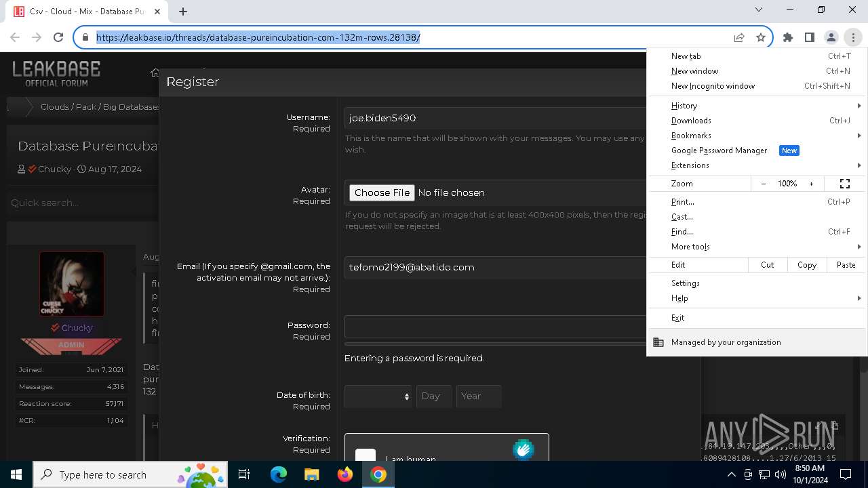
Task: Expand the History submenu
Action: (x=757, y=106)
